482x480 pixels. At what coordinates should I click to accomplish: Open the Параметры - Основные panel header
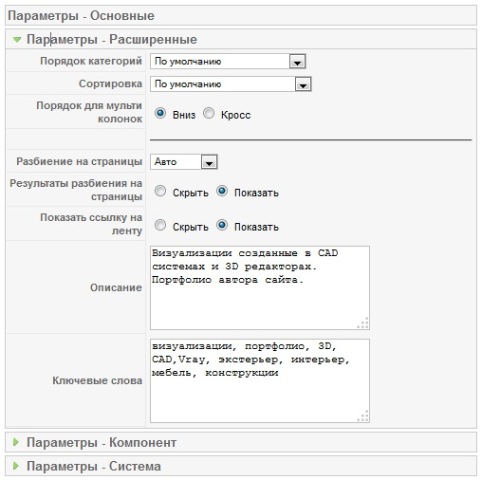(x=241, y=16)
